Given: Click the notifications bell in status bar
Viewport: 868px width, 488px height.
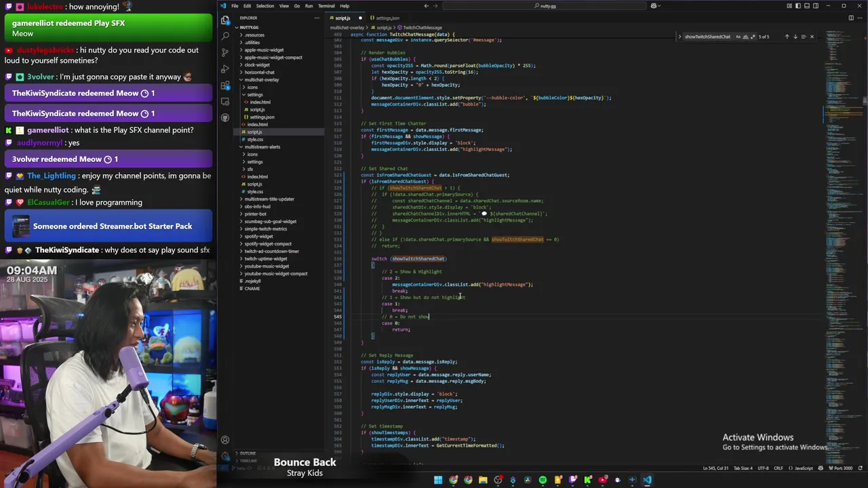Looking at the screenshot, I should [861, 468].
